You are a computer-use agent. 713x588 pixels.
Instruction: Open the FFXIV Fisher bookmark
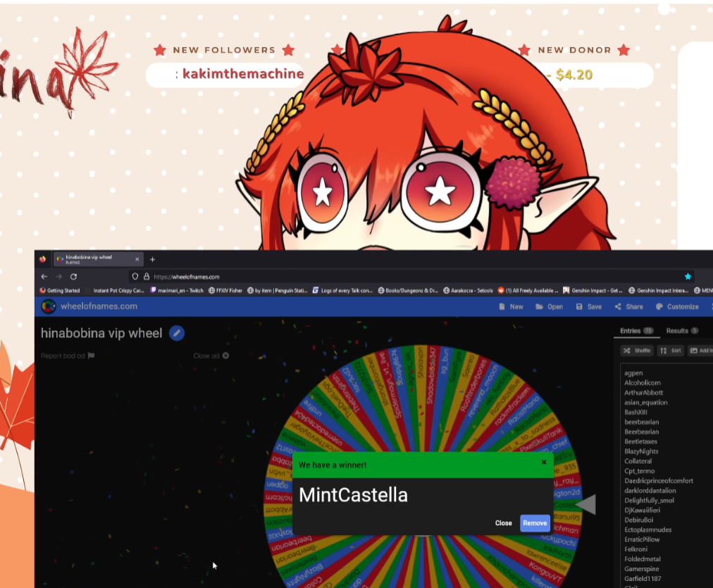point(225,290)
